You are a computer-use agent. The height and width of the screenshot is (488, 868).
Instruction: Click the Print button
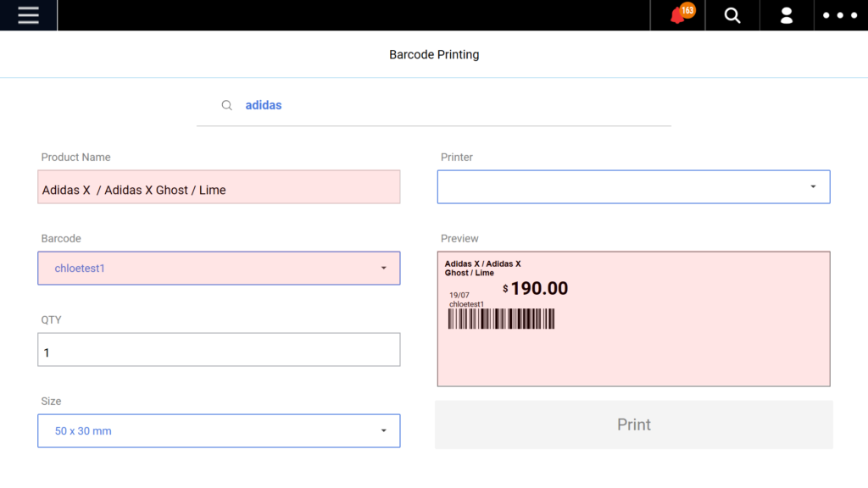(x=633, y=424)
